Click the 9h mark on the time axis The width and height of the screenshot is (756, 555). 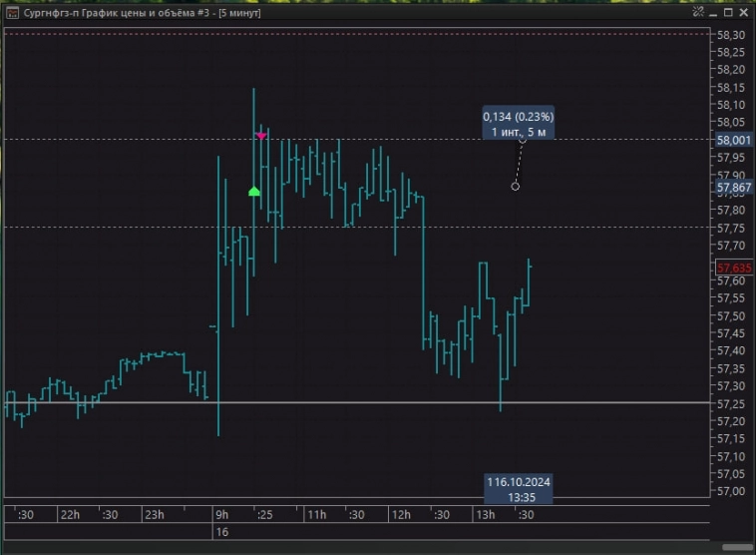pyautogui.click(x=221, y=515)
